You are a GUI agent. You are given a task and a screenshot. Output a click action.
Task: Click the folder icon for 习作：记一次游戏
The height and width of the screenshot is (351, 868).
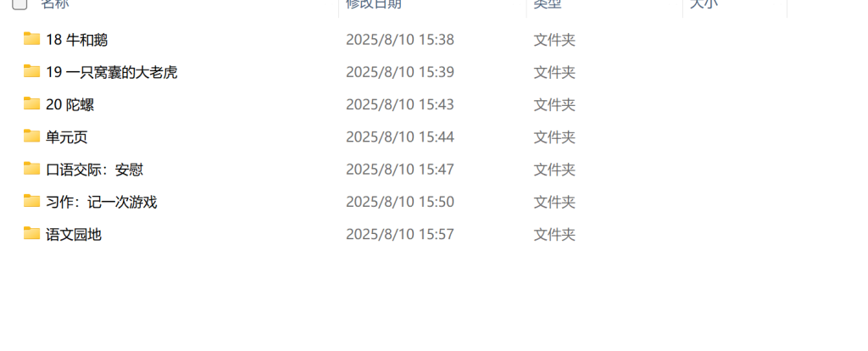(x=31, y=201)
